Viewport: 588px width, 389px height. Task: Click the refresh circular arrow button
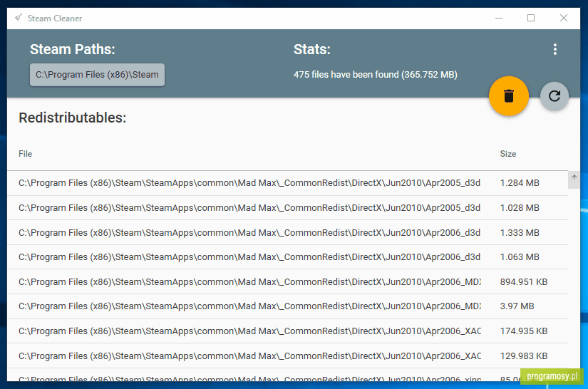click(x=555, y=96)
